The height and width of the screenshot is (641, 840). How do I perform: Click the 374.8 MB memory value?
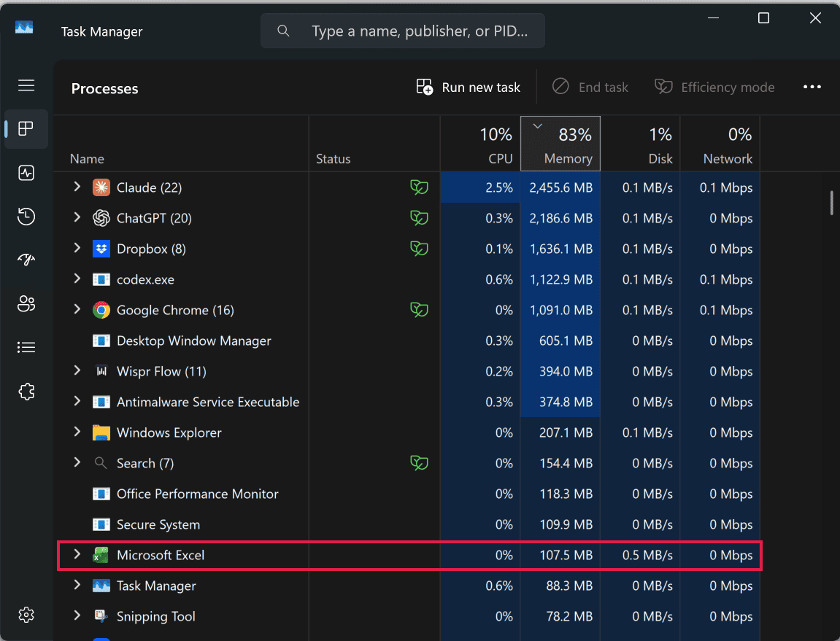point(566,402)
